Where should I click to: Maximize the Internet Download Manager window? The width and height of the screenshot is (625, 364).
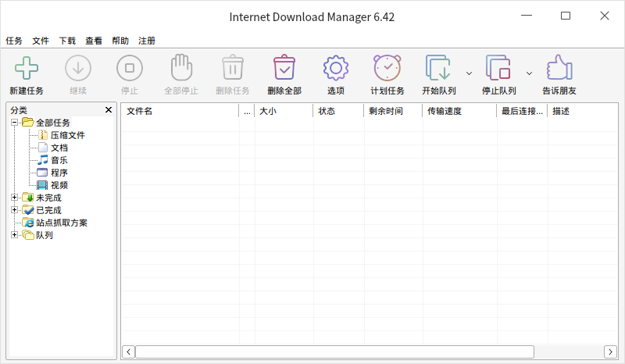pyautogui.click(x=566, y=16)
